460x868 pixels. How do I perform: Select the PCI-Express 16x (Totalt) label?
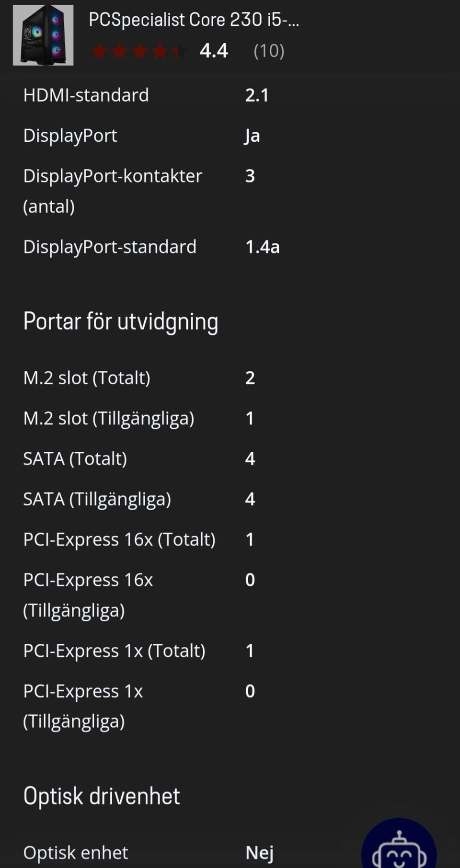(119, 539)
